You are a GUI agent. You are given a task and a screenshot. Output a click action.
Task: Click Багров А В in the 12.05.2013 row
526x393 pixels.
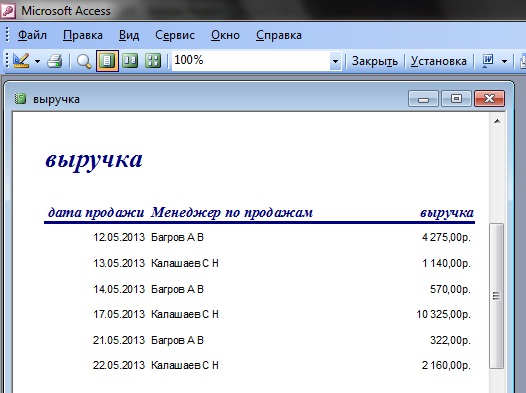[x=177, y=237]
